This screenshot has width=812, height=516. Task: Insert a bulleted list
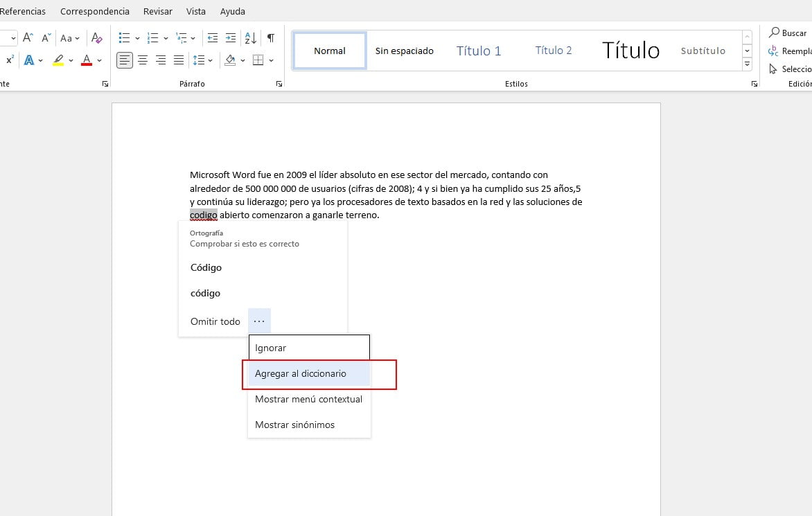[x=124, y=38]
